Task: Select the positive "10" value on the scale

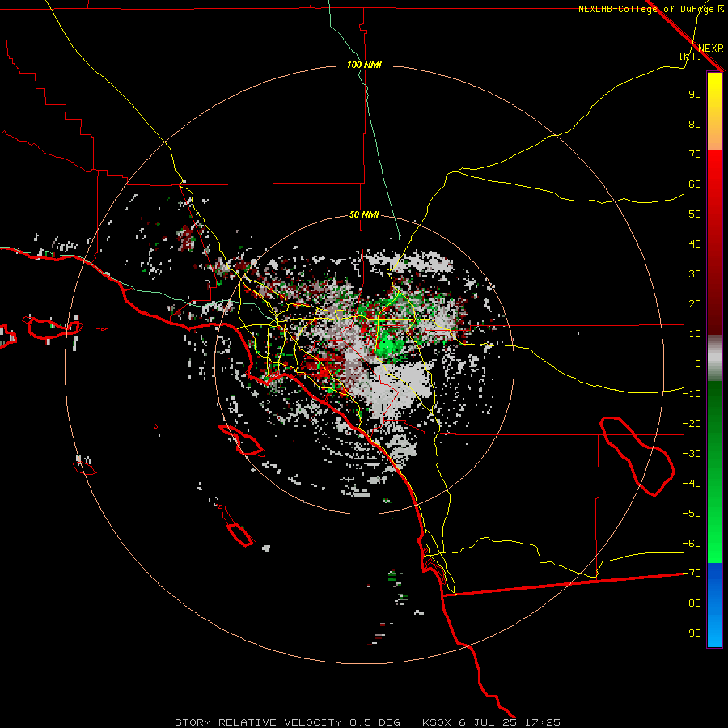Action: (x=695, y=334)
